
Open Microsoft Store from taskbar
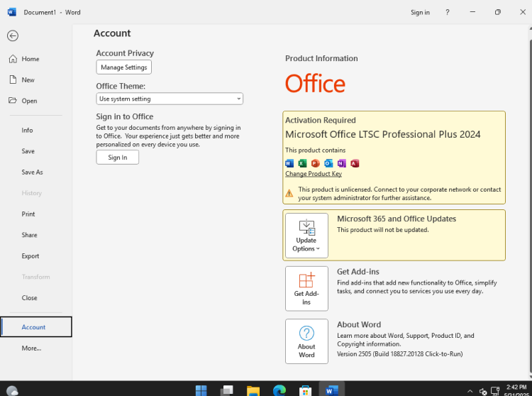pos(305,390)
